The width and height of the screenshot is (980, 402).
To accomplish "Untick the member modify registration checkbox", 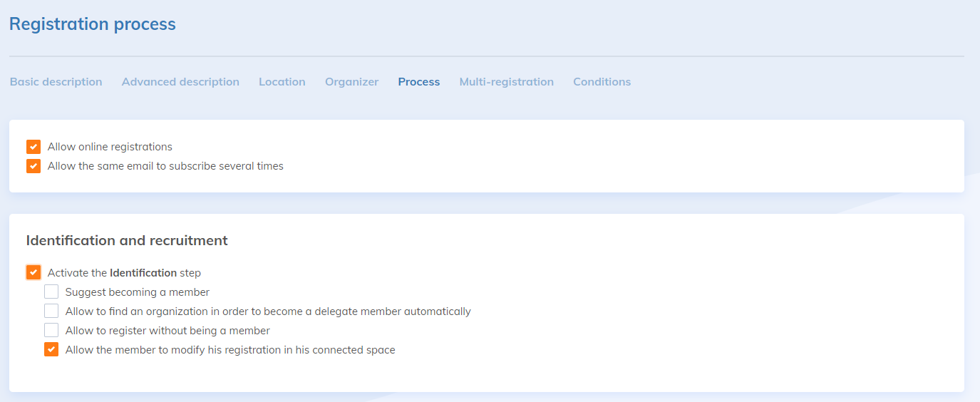I will [x=51, y=349].
